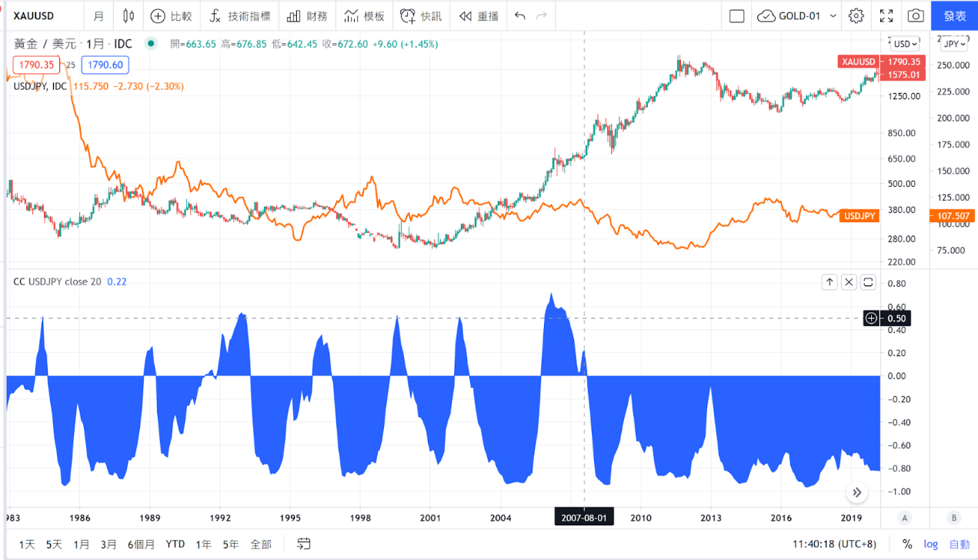Enter fullscreen mode
This screenshot has width=978, height=560.
point(886,15)
